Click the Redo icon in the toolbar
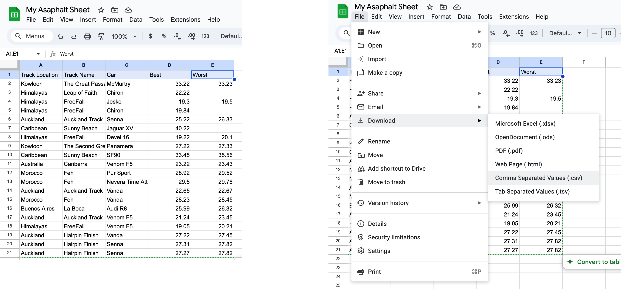This screenshot has height=292, width=644. (74, 36)
